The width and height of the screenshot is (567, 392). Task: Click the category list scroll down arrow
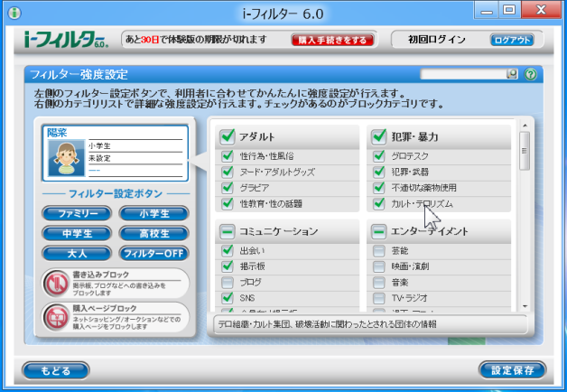point(525,307)
